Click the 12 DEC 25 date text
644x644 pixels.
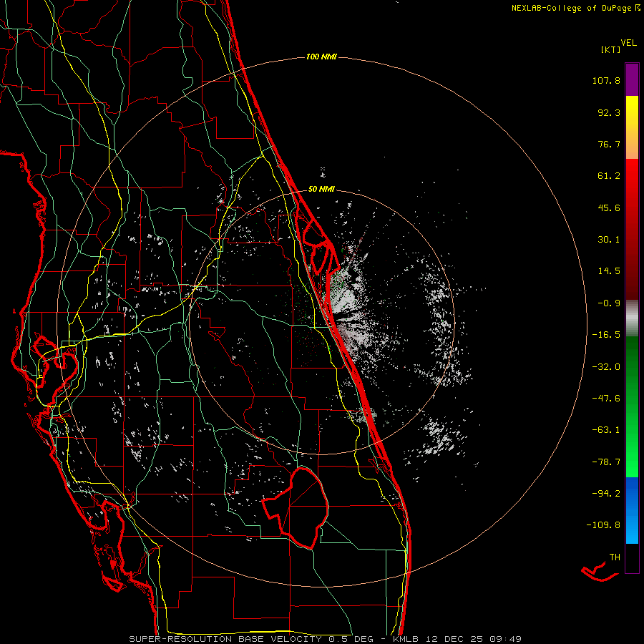point(457,639)
